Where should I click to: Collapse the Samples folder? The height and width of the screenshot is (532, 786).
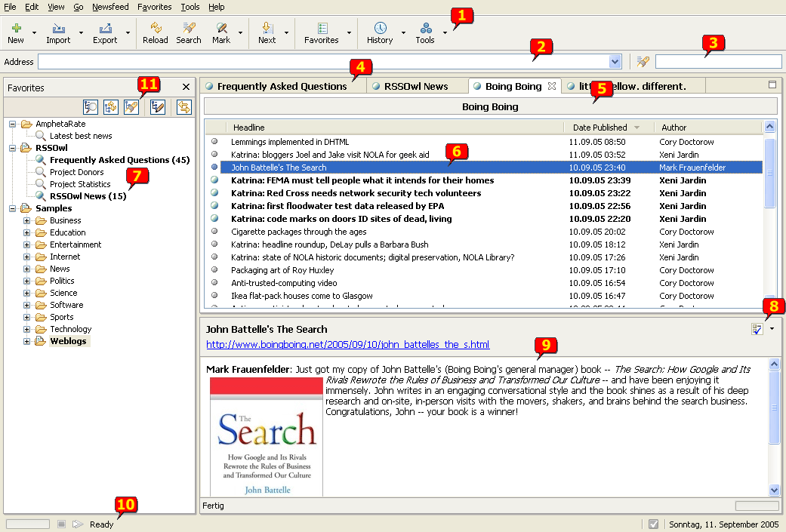click(13, 208)
